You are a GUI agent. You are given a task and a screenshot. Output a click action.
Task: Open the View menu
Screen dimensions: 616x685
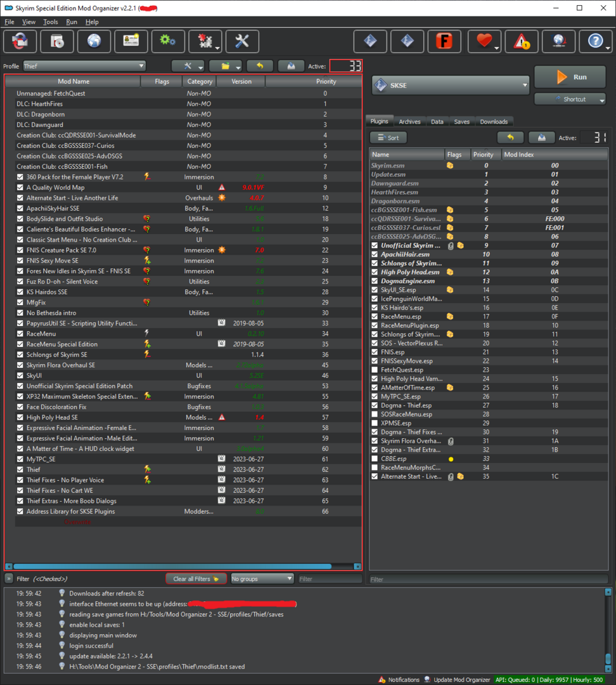tap(29, 22)
